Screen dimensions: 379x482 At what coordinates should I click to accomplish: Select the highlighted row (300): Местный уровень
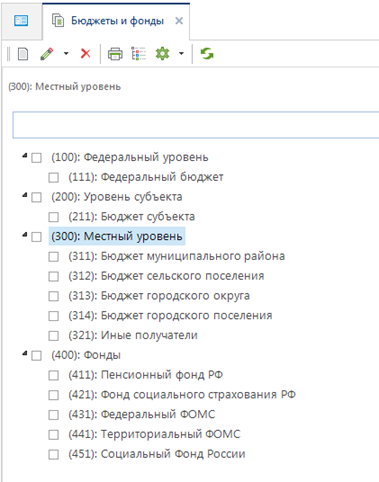(x=117, y=236)
